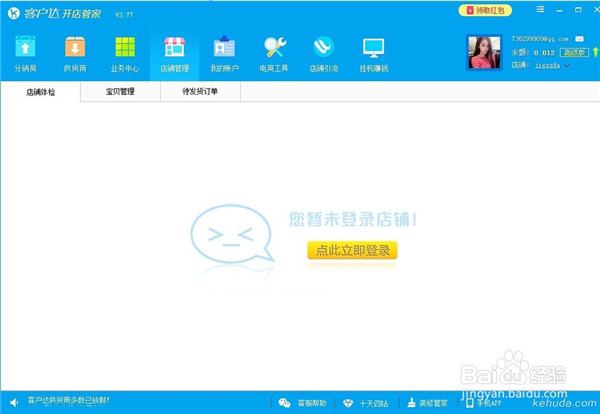Click the 高级版 version badge

574,52
